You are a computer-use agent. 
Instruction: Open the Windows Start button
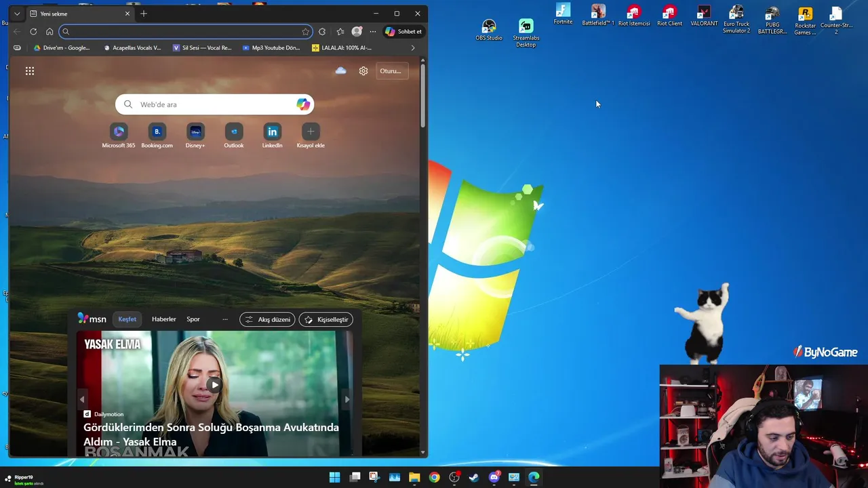pos(334,477)
